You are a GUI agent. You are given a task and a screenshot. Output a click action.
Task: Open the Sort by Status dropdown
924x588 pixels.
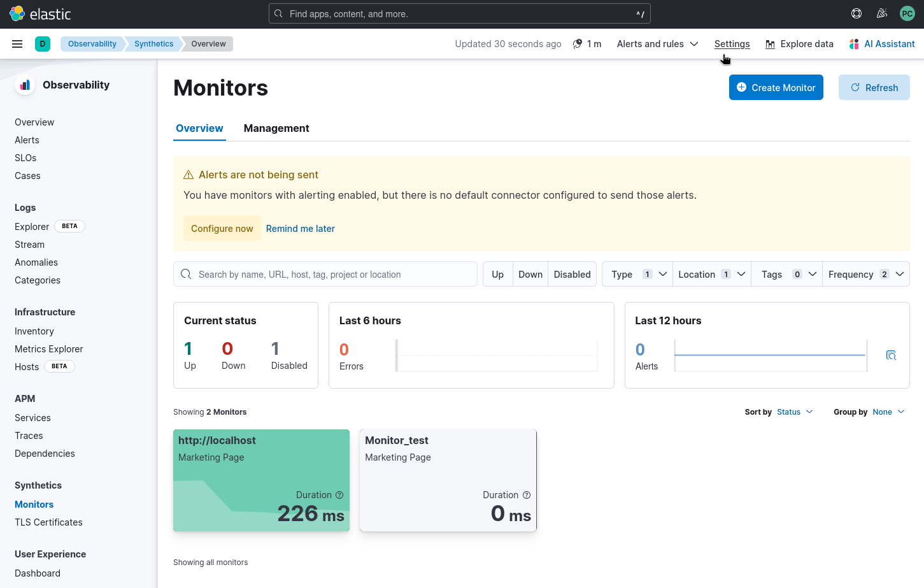[x=795, y=412]
